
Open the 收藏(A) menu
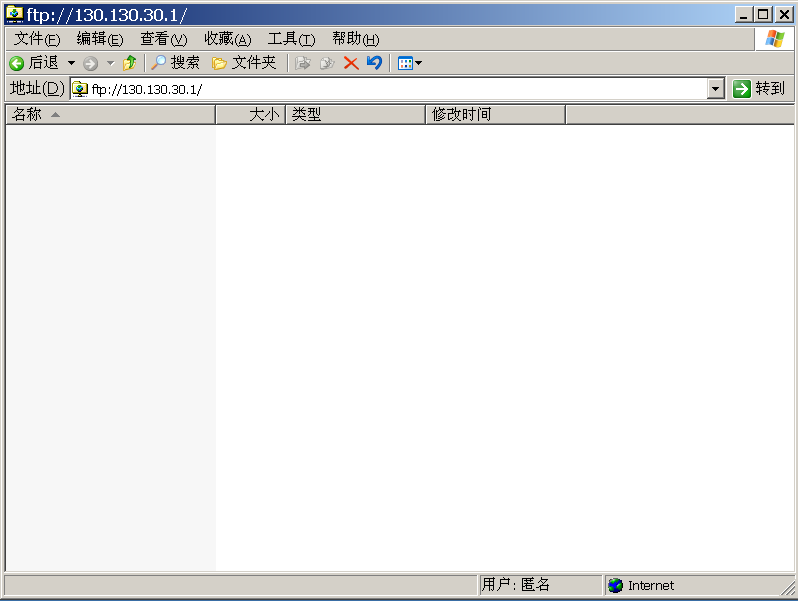227,39
